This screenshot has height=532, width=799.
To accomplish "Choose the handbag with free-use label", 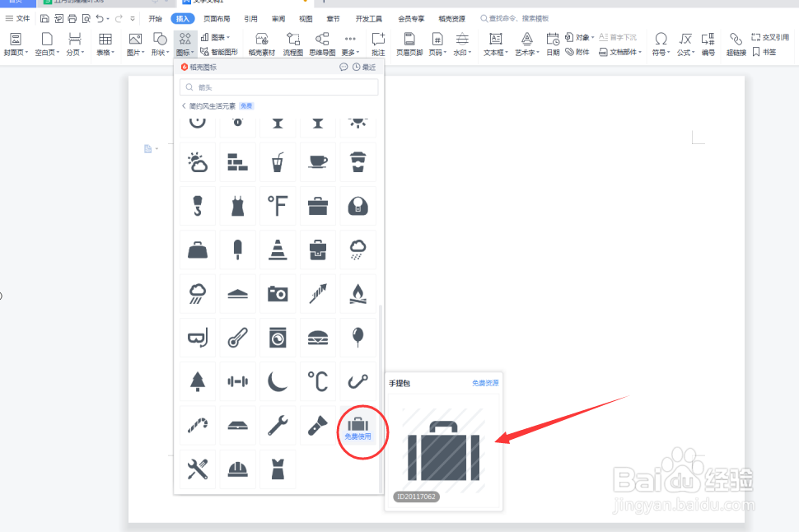I will coord(357,426).
